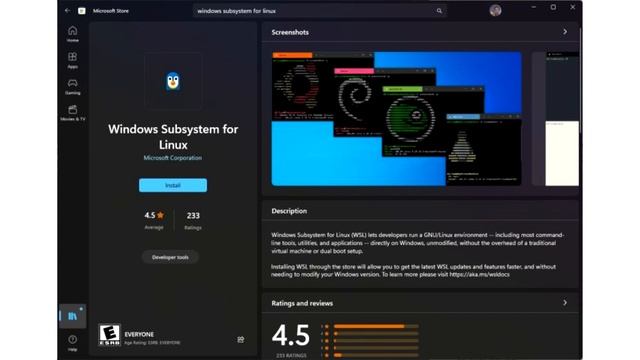Install Windows Subsystem for Linux
Screen dimensions: 640x360
point(173,185)
